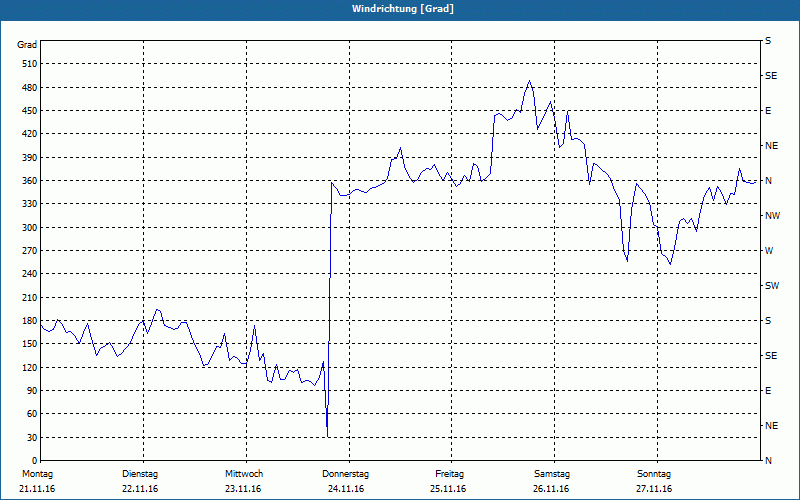
Task: Click the 60 degree axis label
Action: pos(32,414)
